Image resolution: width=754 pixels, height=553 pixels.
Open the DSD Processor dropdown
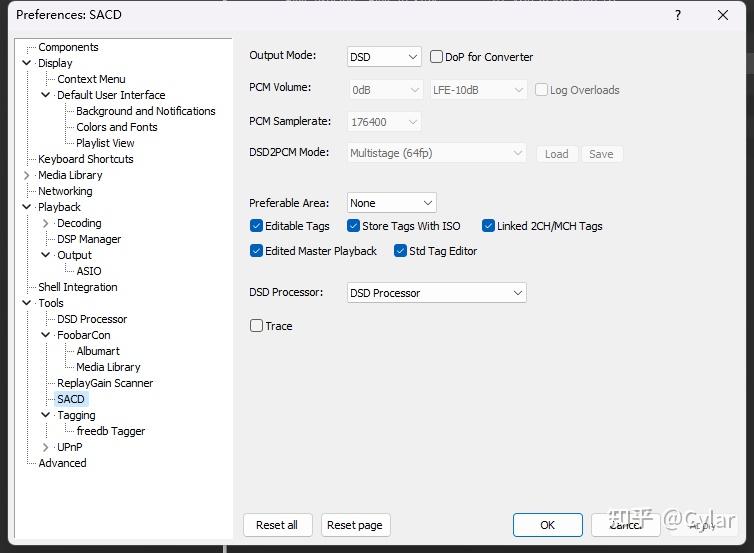(436, 293)
